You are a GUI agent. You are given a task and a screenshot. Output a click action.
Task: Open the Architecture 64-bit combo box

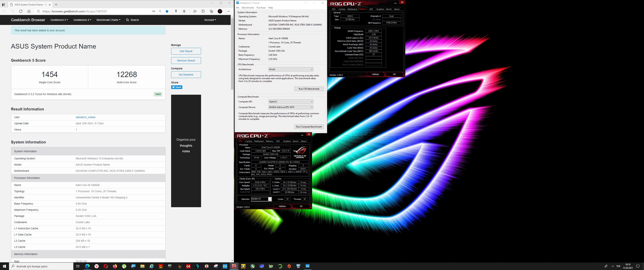291,69
